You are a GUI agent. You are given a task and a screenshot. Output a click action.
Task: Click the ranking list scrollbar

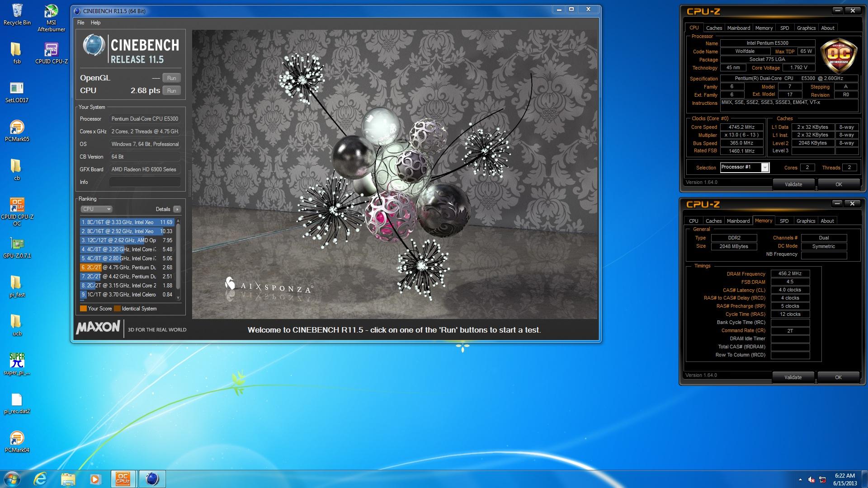coord(178,260)
